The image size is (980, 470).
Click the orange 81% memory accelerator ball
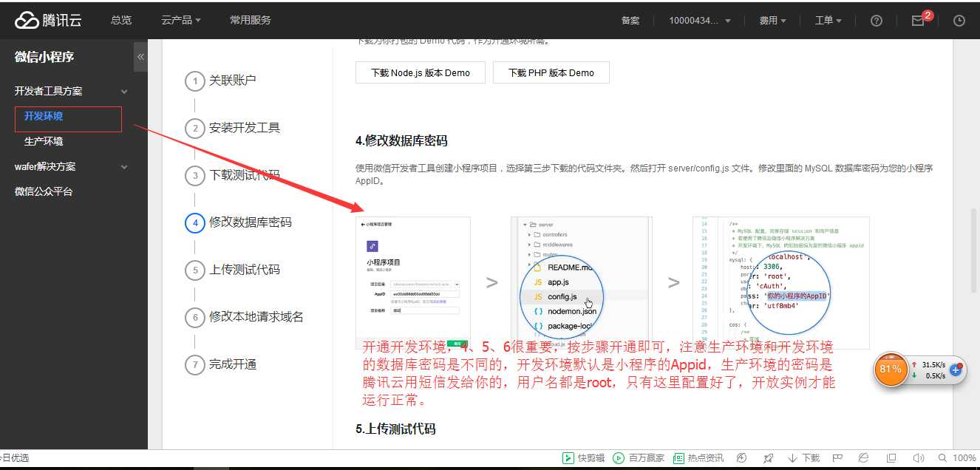pos(891,369)
